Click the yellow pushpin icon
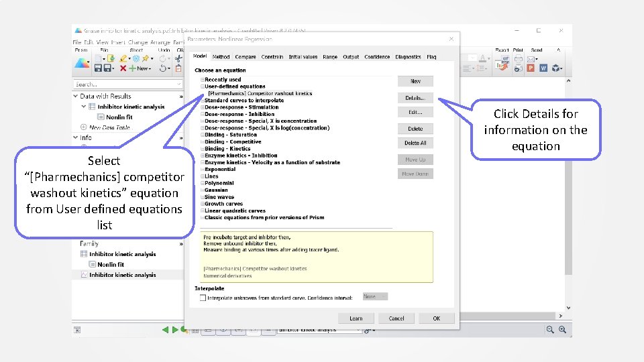The height and width of the screenshot is (362, 644). click(146, 59)
